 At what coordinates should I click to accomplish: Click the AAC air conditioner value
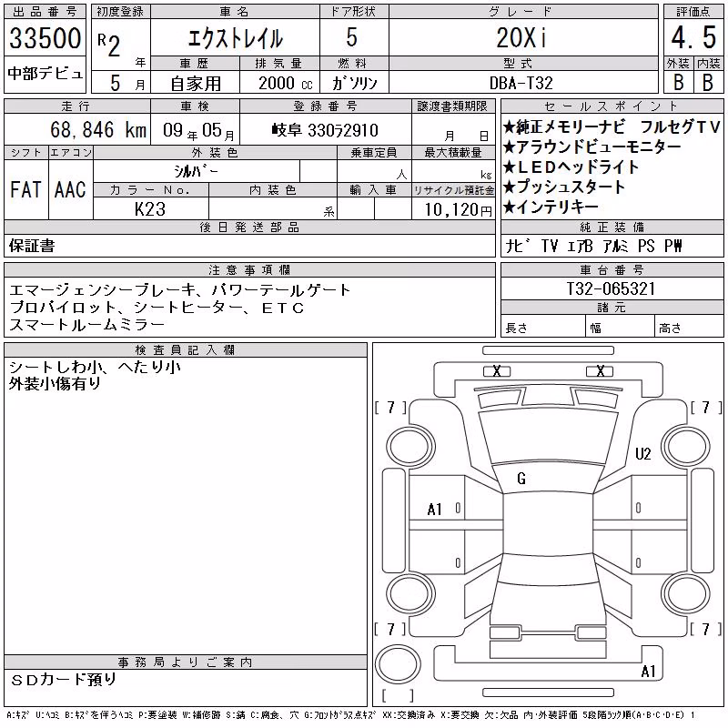pos(70,189)
